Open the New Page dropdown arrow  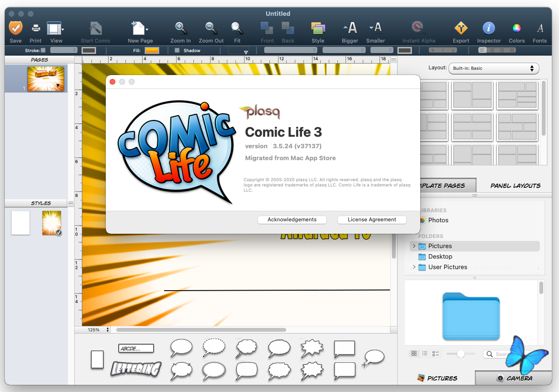tap(147, 29)
